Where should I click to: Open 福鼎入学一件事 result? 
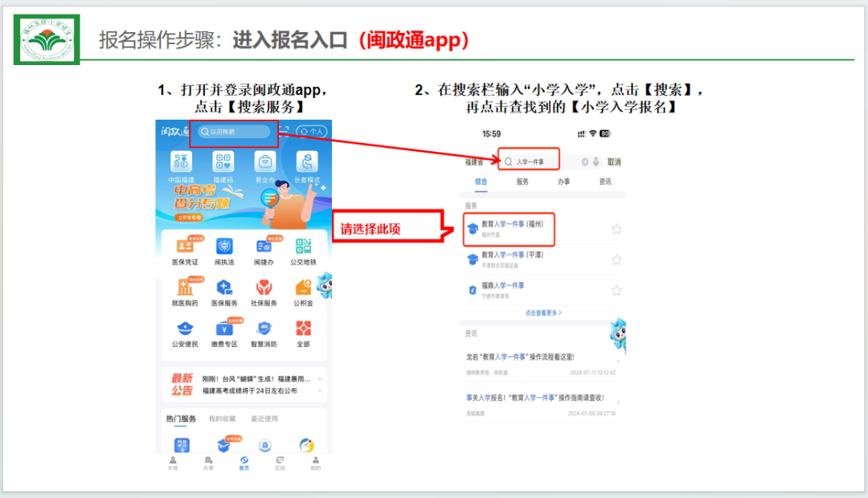542,290
